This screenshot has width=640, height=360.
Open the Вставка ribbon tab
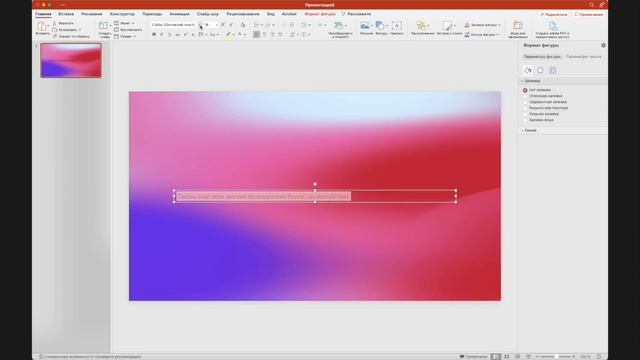pyautogui.click(x=66, y=14)
